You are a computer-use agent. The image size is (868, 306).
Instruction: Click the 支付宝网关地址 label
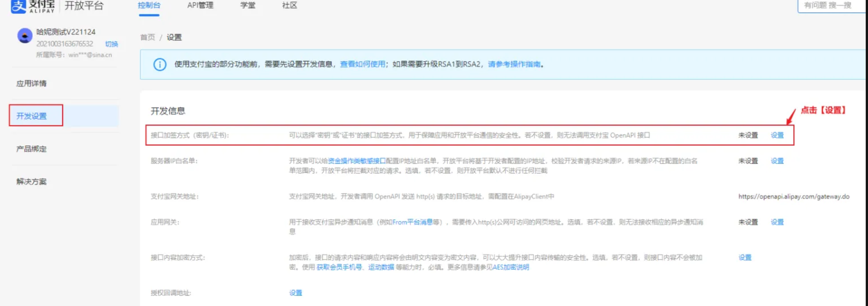175,197
